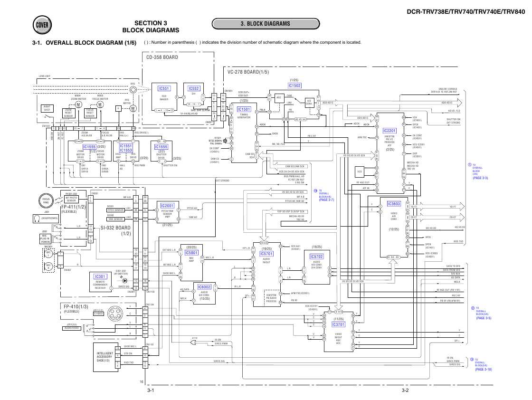Open the IC5801 mic amp link

tap(191, 253)
